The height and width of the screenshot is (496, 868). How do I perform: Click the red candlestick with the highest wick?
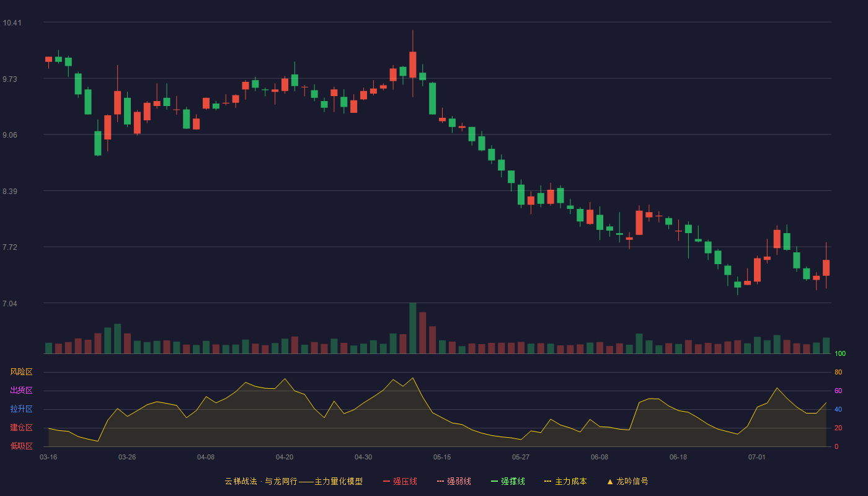coord(412,64)
